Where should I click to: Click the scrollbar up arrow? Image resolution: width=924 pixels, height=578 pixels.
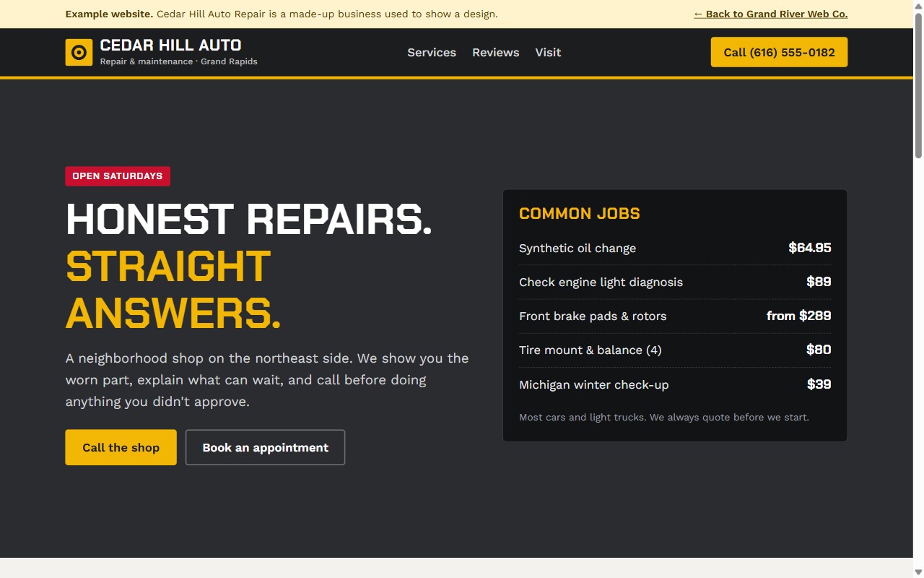tap(918, 5)
